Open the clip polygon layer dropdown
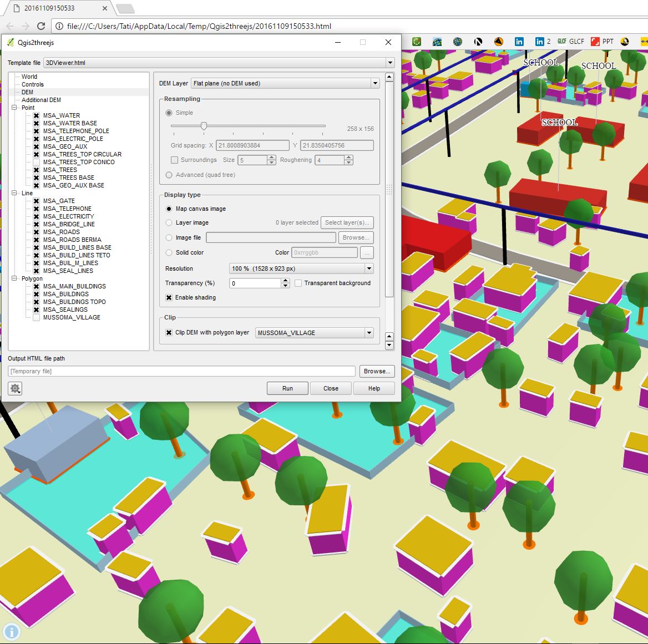Screen dimensions: 648x644 (x=368, y=333)
